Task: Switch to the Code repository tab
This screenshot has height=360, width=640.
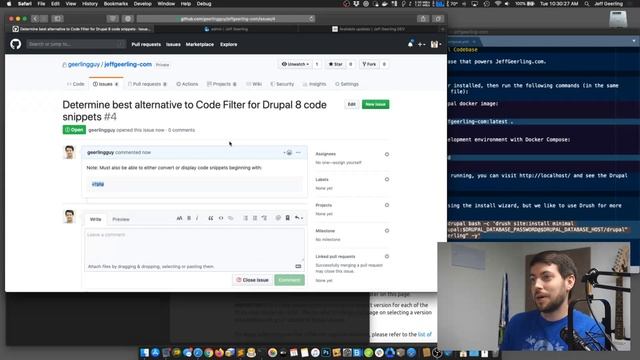Action: pos(76,84)
